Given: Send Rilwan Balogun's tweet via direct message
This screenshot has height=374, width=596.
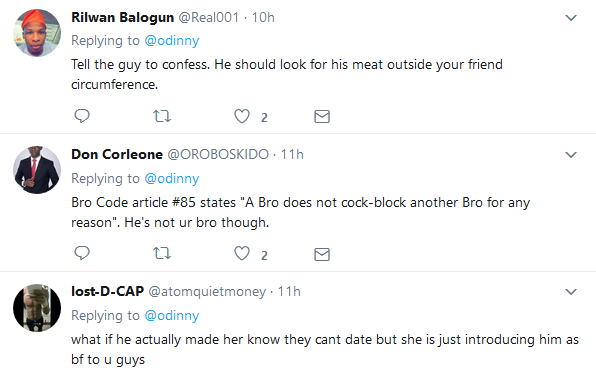Looking at the screenshot, I should pyautogui.click(x=322, y=116).
